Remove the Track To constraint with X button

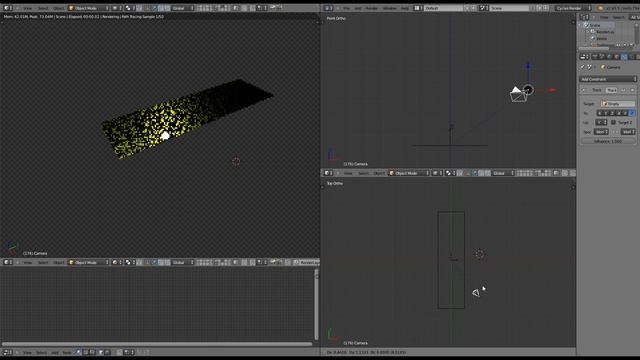pos(633,90)
